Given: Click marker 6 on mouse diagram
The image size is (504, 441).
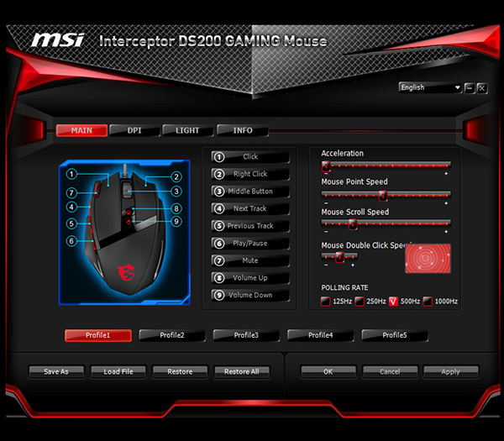Looking at the screenshot, I should point(71,241).
